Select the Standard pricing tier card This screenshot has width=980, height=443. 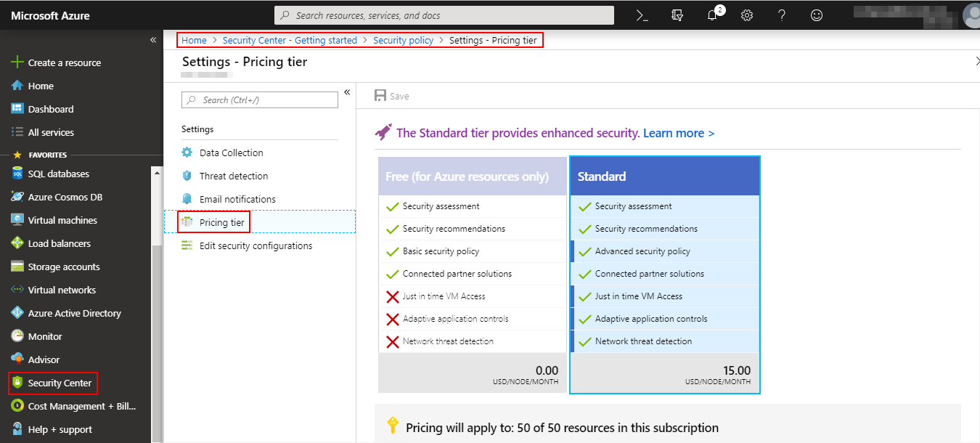[x=665, y=275]
